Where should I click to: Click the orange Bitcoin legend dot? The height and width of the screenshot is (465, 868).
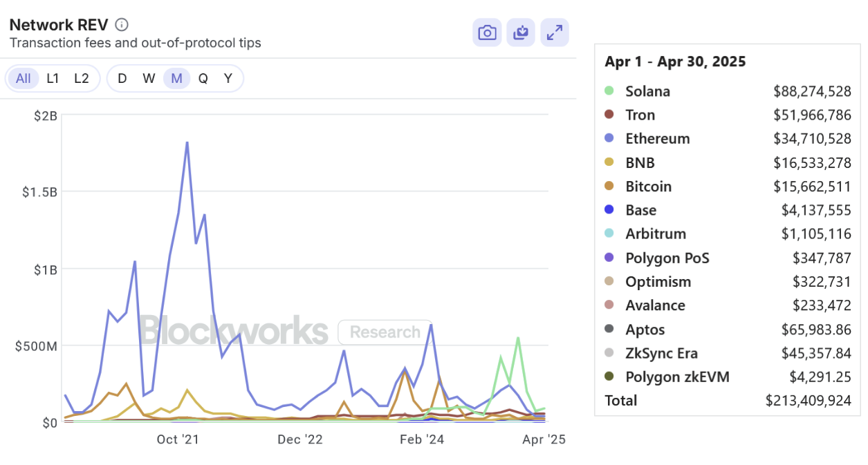[609, 186]
